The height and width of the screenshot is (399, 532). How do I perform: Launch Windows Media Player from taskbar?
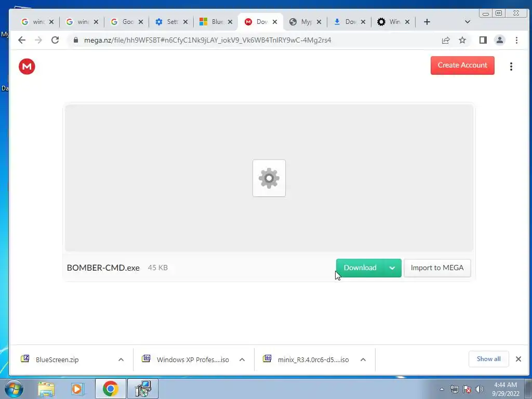[x=78, y=389]
